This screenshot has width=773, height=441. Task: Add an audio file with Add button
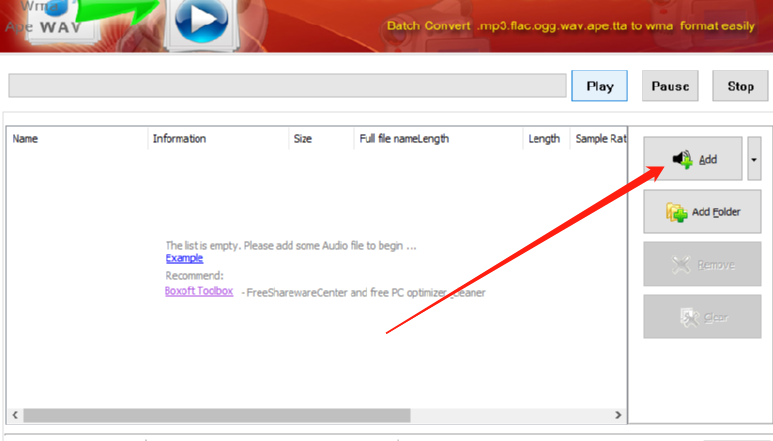point(692,159)
